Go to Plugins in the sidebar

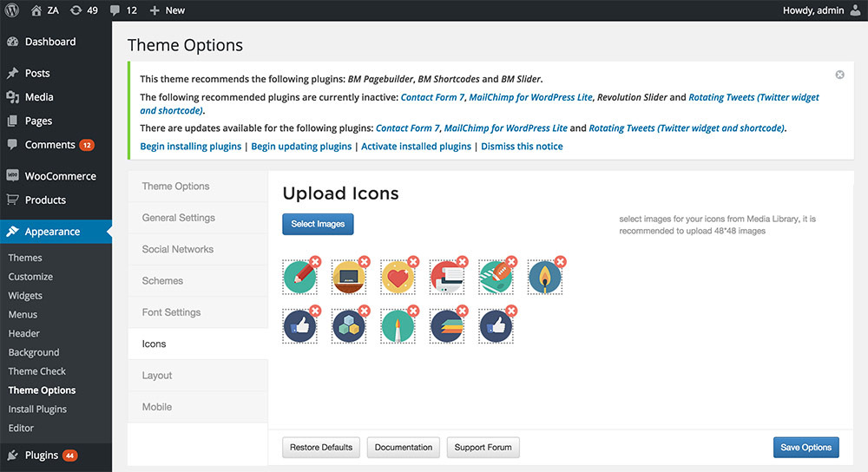point(41,455)
